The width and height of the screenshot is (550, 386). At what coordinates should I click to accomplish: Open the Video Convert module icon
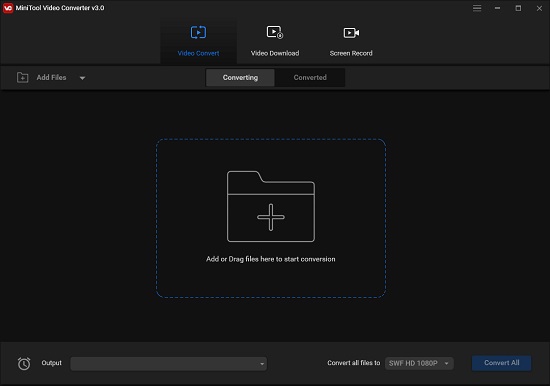pyautogui.click(x=198, y=33)
